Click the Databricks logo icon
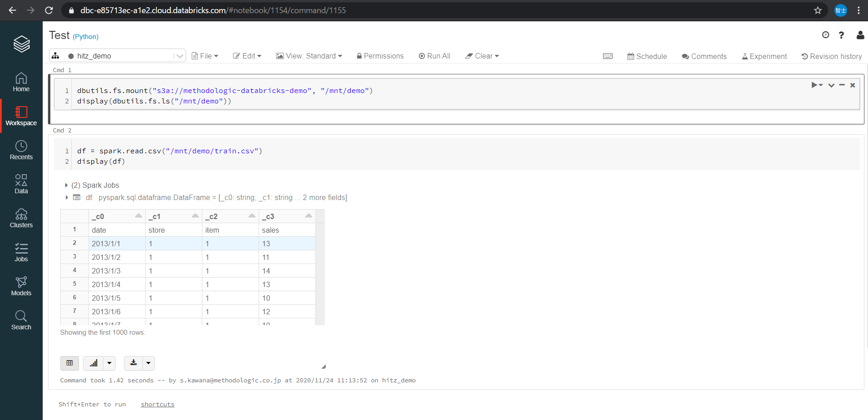The height and width of the screenshot is (420, 868). point(21,44)
